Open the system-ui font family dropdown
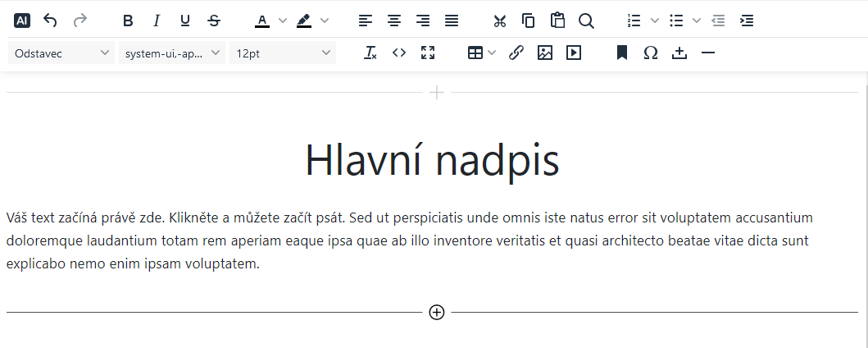This screenshot has width=868, height=348. pos(172,53)
